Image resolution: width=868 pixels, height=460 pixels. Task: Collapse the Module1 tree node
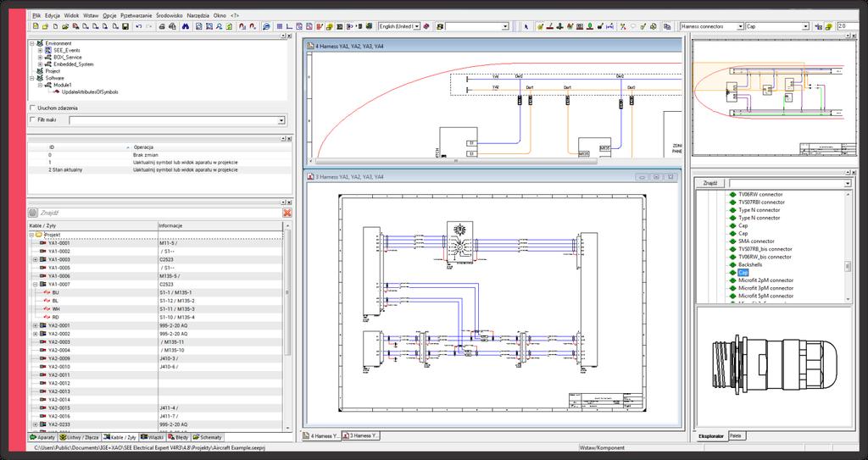tap(41, 85)
